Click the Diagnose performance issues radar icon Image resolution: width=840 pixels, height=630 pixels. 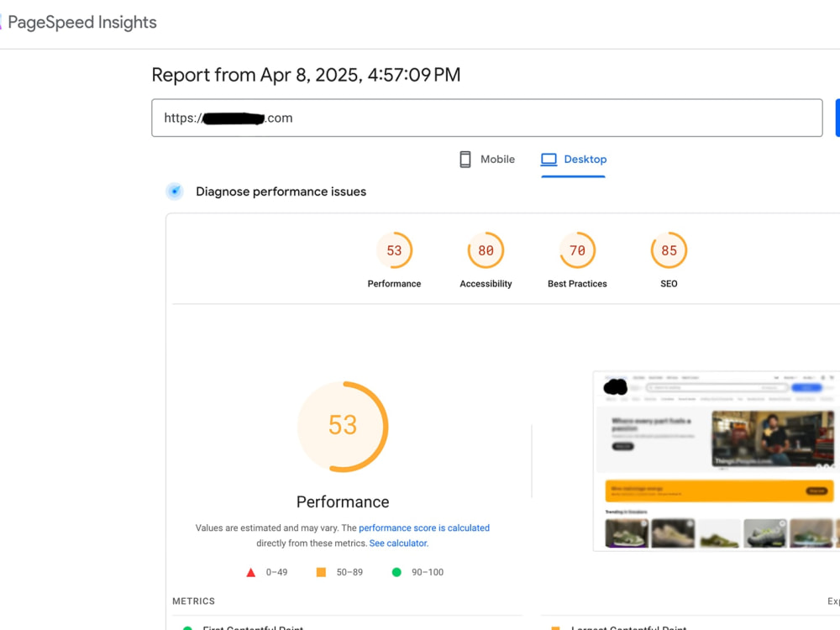(x=175, y=192)
